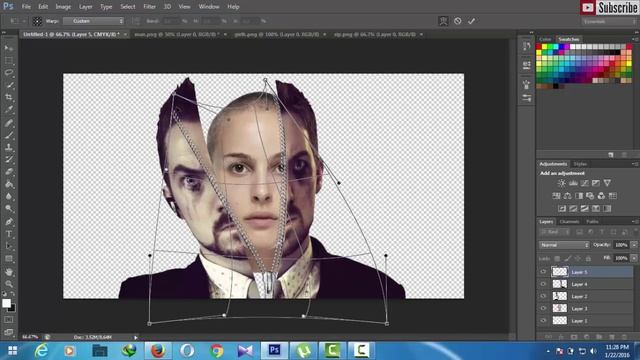Select the Crop tool
This screenshot has height=360, width=640.
(9, 98)
